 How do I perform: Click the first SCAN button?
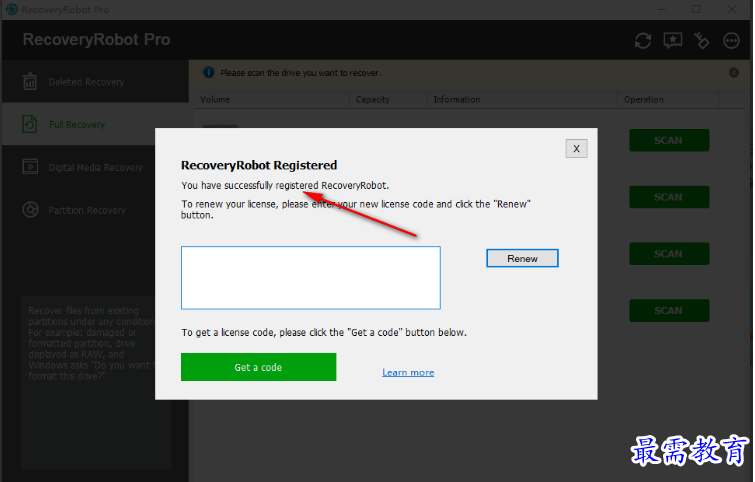tap(669, 140)
